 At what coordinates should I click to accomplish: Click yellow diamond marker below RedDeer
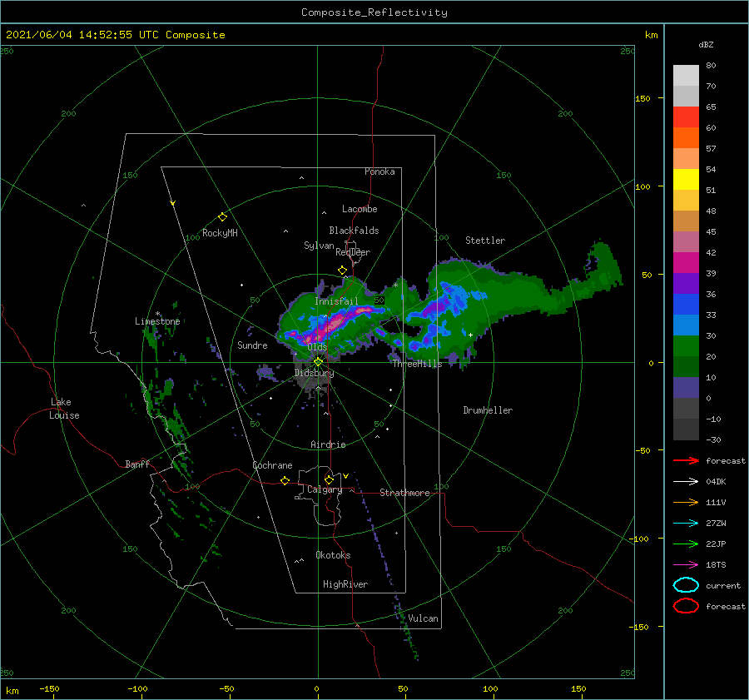coord(343,271)
